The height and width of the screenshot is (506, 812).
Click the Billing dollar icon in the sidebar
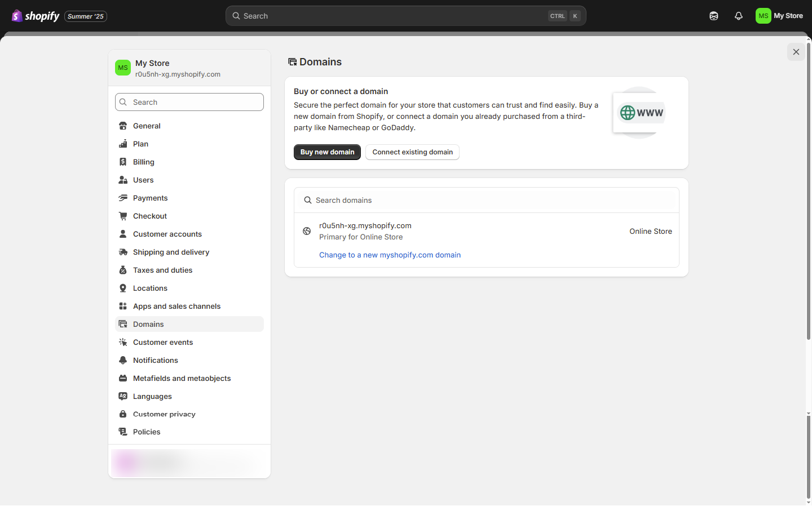(x=123, y=162)
